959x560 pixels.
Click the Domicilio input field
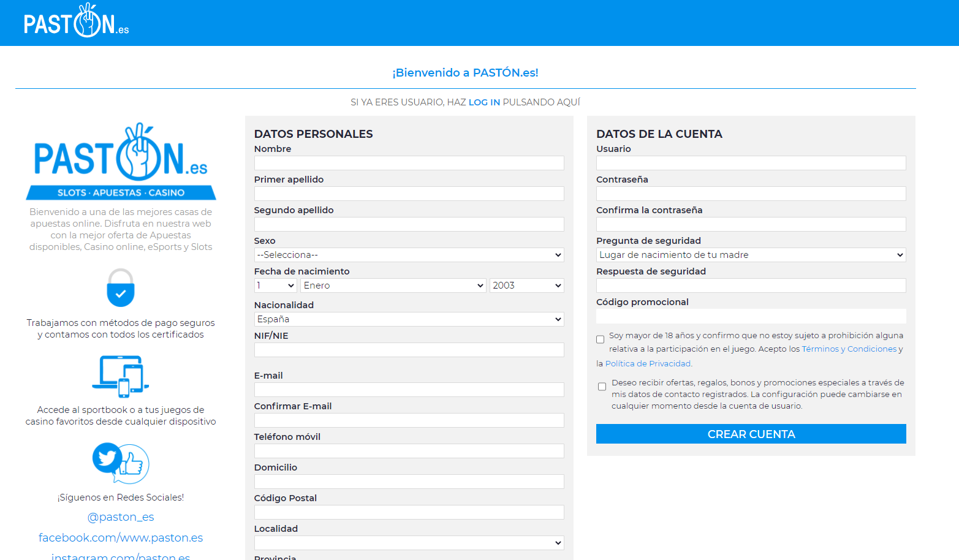point(409,482)
